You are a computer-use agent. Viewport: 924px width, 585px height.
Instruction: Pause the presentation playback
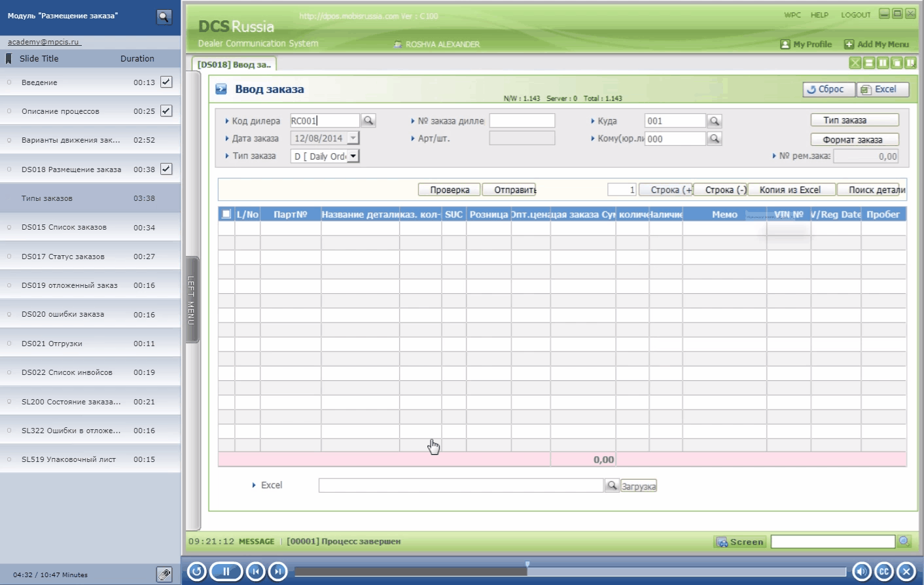(x=226, y=571)
